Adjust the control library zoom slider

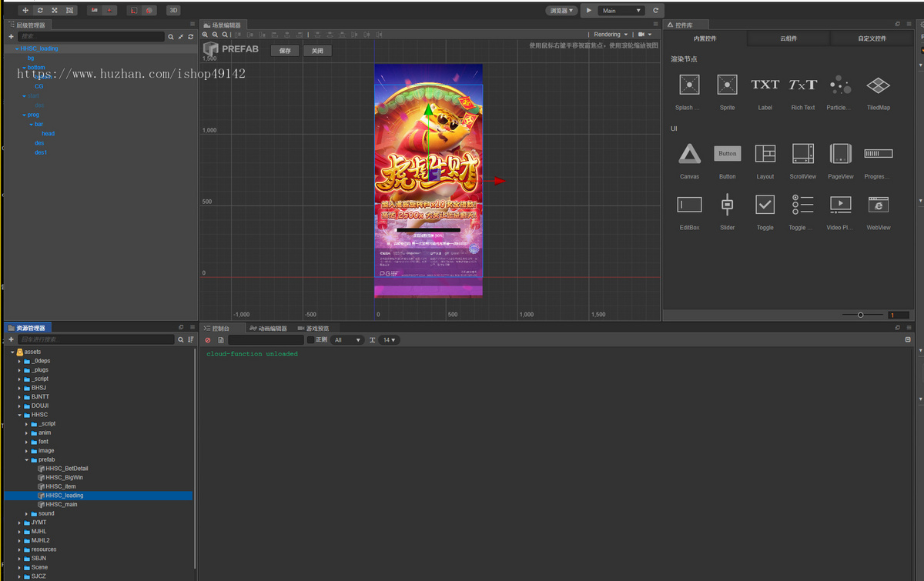pos(860,315)
